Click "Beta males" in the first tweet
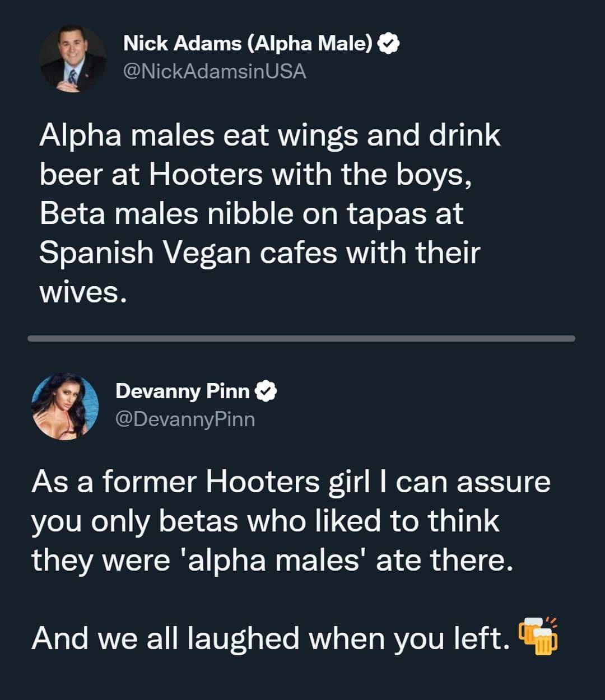Viewport: 605px width, 700px height. click(x=120, y=213)
